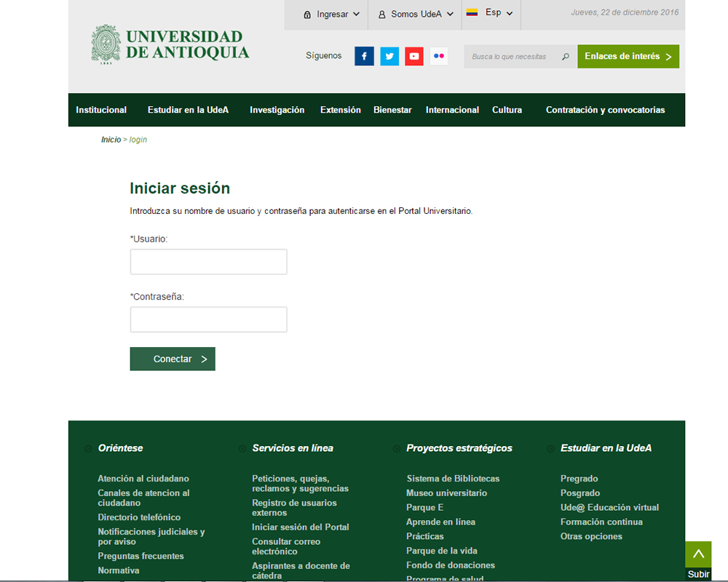Click the search magnifier icon
This screenshot has width=728, height=582.
[x=566, y=57]
